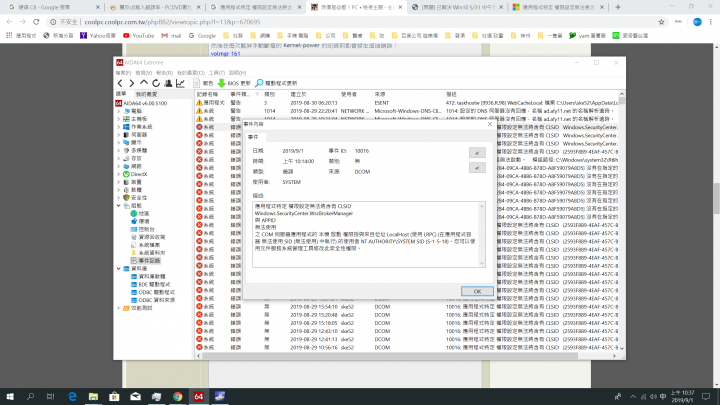Select the 網路 network tree item
Viewport: 720px width, 405px height.
(133, 166)
